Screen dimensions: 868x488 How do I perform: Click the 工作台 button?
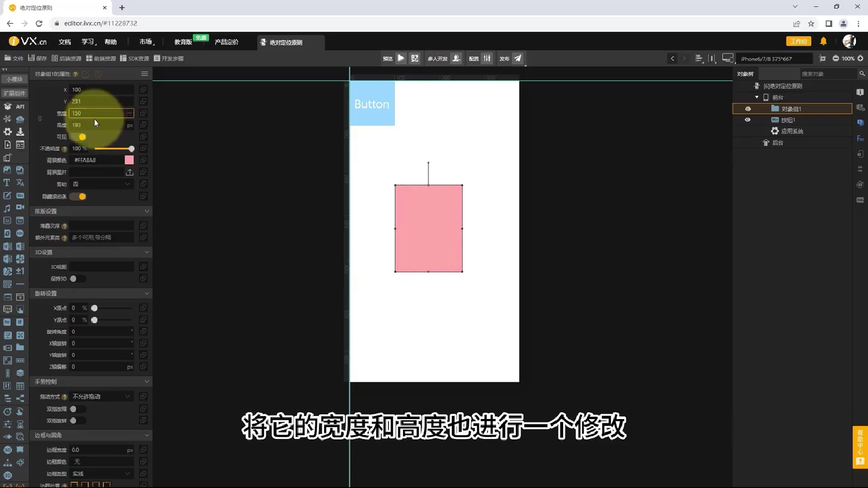(798, 42)
